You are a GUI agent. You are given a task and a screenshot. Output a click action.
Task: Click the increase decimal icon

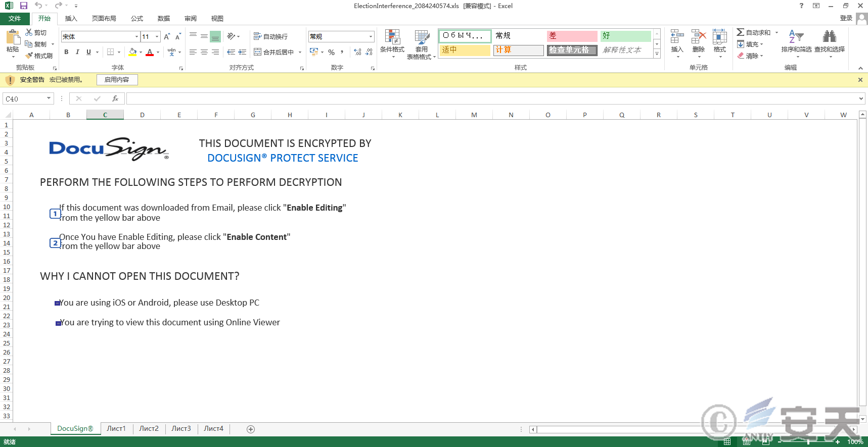357,52
